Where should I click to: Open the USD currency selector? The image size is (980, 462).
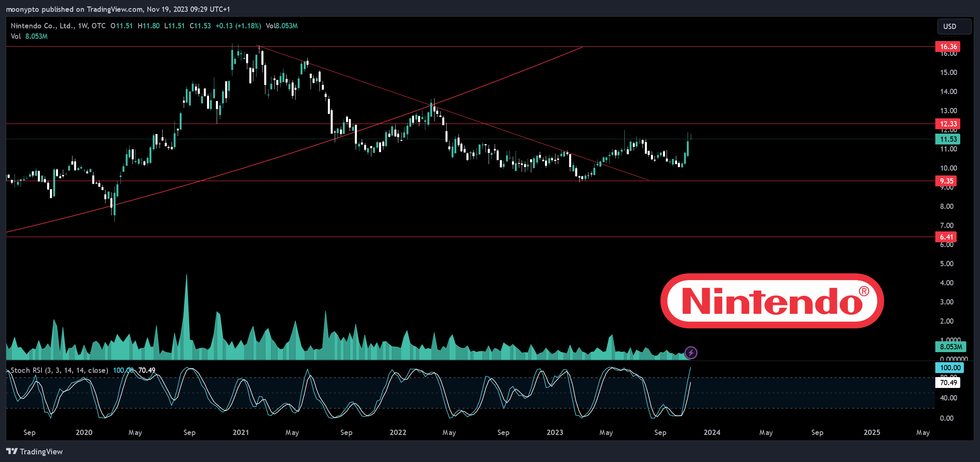[954, 27]
